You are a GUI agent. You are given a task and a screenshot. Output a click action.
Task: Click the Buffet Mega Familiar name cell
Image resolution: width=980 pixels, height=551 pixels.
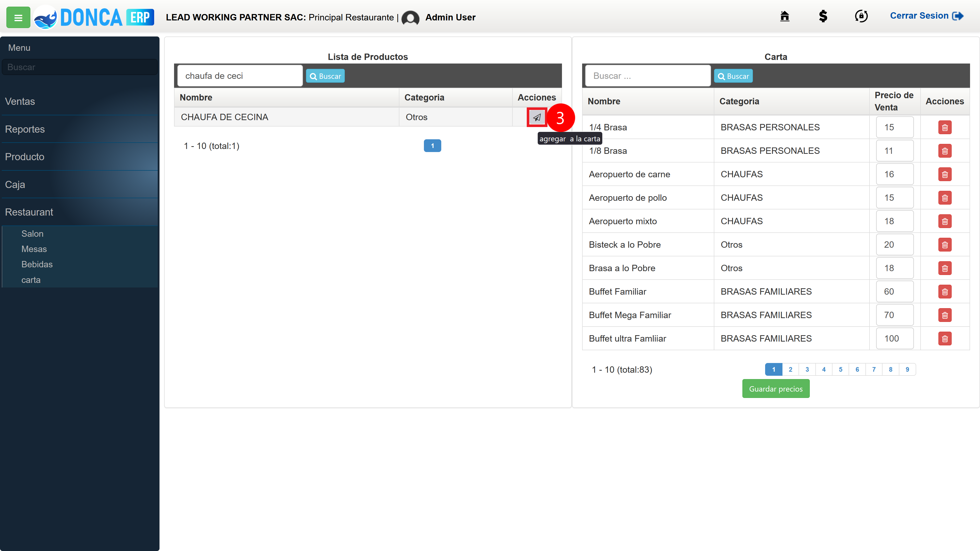click(x=648, y=315)
